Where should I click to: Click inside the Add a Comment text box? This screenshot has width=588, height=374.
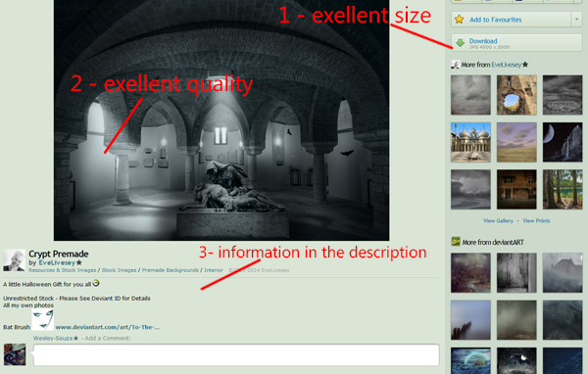(x=236, y=354)
